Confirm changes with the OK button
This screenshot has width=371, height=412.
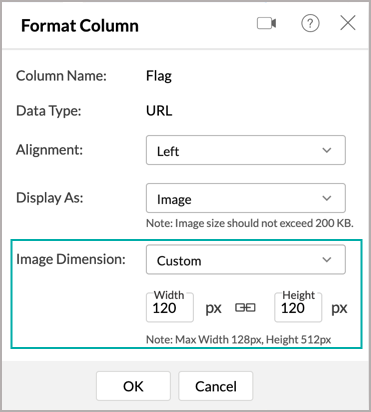click(133, 386)
